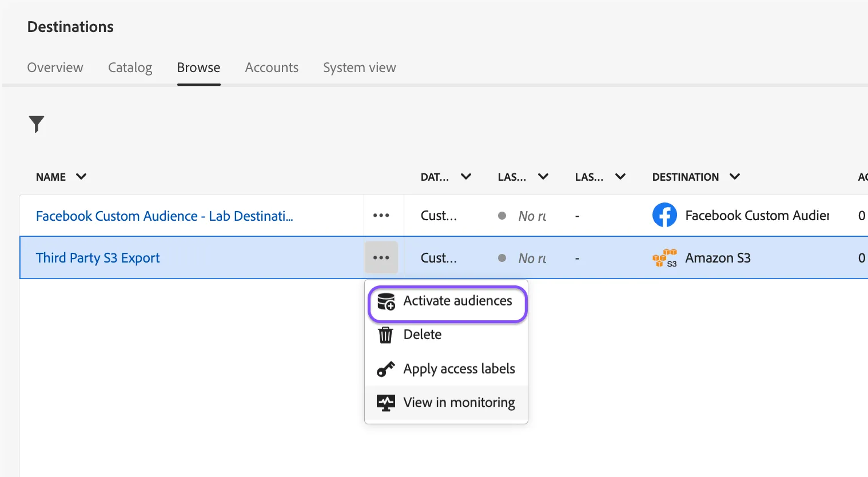868x477 pixels.
Task: Click the View in monitoring monitor icon
Action: (386, 403)
